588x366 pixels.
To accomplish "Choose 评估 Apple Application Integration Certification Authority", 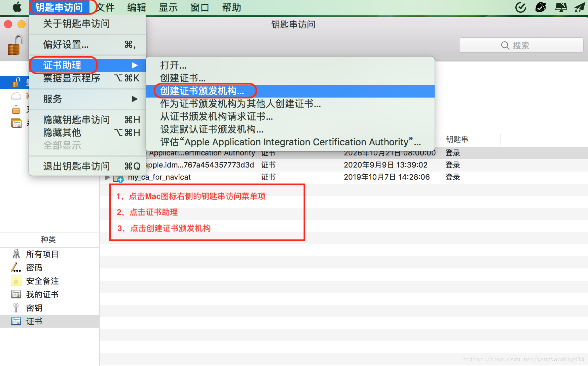I will click(x=290, y=142).
